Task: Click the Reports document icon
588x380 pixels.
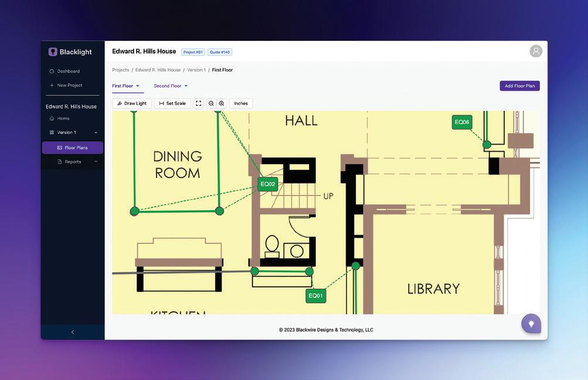Action: click(x=59, y=162)
